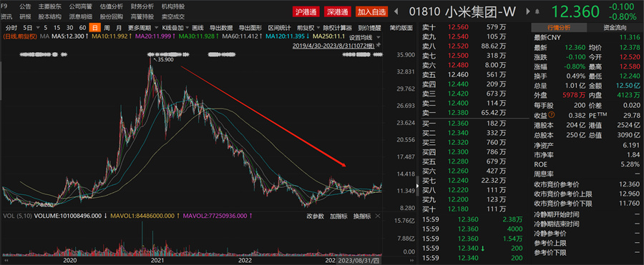
Task: Open the 股份回购 buyback page
Action: coord(112,17)
